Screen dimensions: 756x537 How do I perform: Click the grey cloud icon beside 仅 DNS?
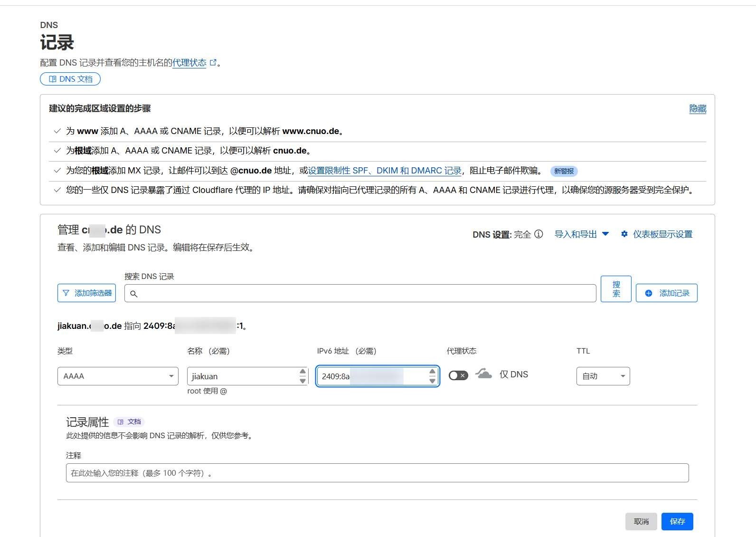(483, 374)
